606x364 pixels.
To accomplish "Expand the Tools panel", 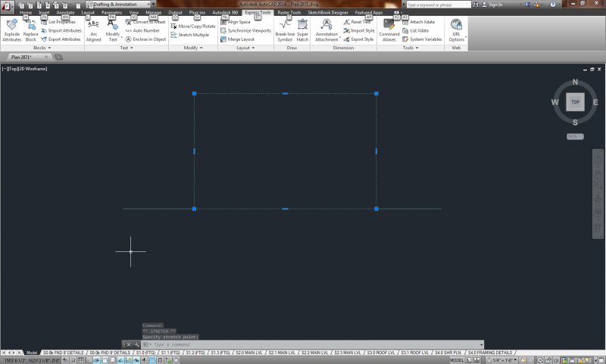I will point(411,48).
